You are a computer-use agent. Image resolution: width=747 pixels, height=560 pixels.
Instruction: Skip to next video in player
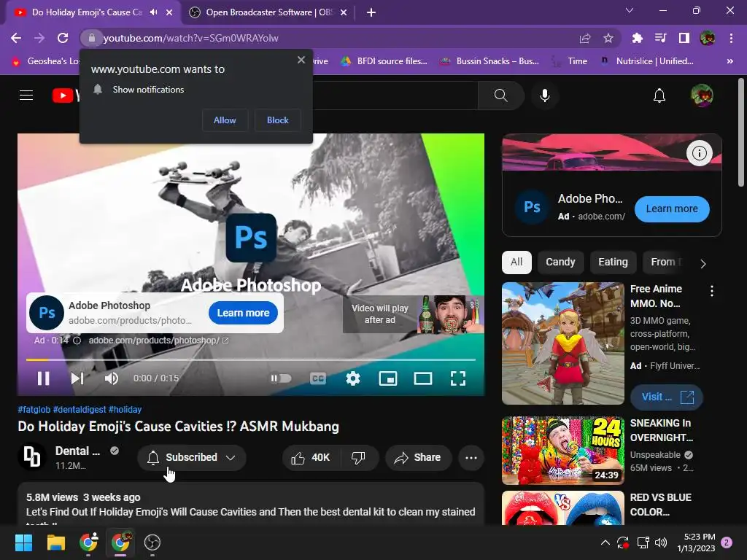(77, 378)
